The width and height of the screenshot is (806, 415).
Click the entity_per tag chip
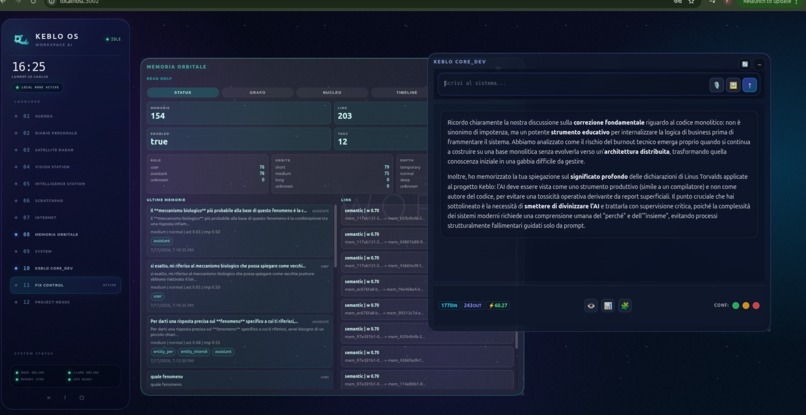click(162, 352)
